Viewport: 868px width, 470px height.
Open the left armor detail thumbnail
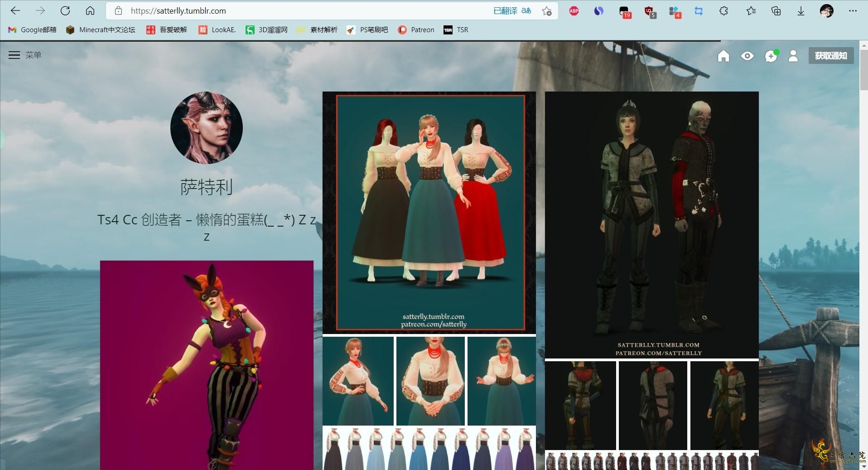[x=580, y=405]
